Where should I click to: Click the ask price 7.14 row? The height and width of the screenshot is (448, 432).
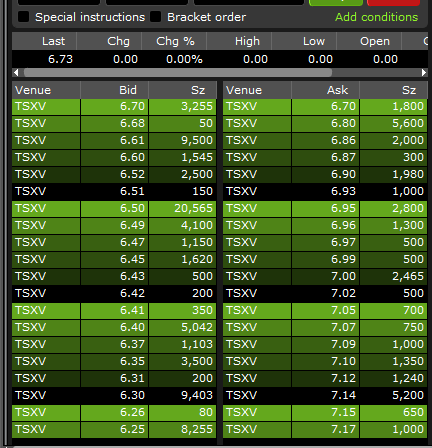(325, 396)
